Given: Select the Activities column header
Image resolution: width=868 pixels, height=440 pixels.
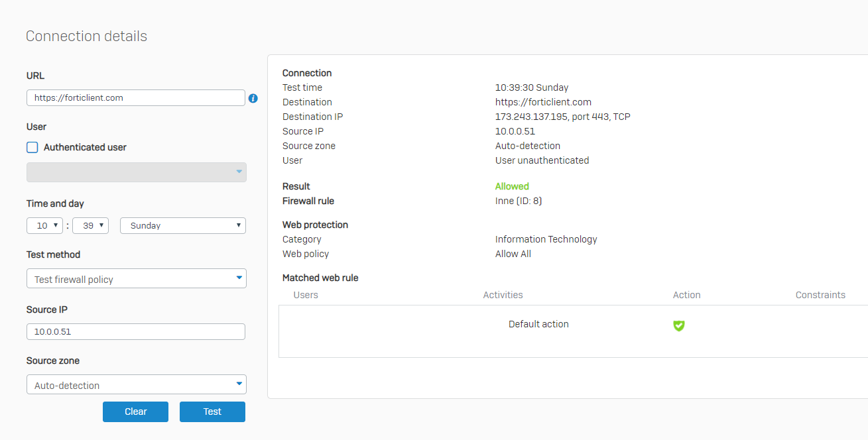Looking at the screenshot, I should [x=503, y=295].
